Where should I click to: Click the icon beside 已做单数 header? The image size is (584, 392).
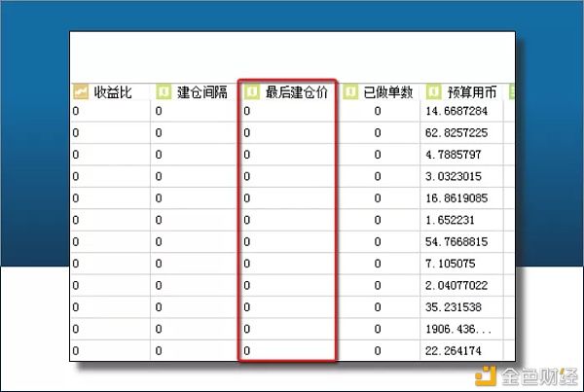pyautogui.click(x=350, y=92)
